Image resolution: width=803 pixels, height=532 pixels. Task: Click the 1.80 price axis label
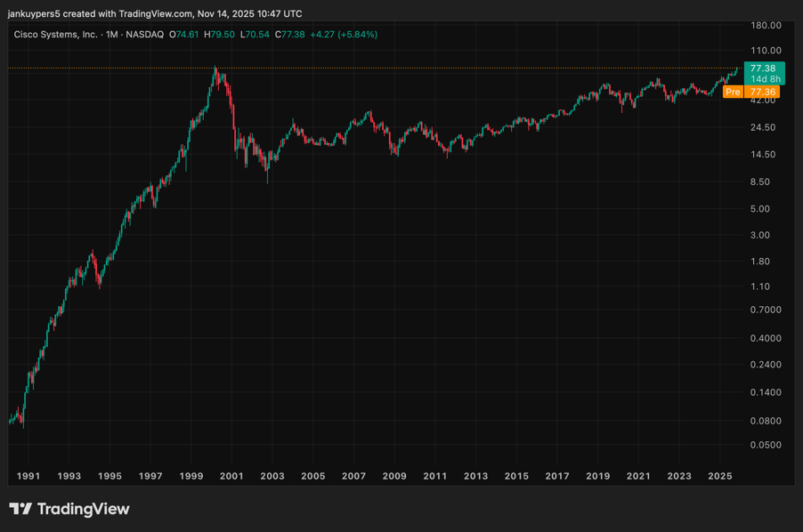760,261
